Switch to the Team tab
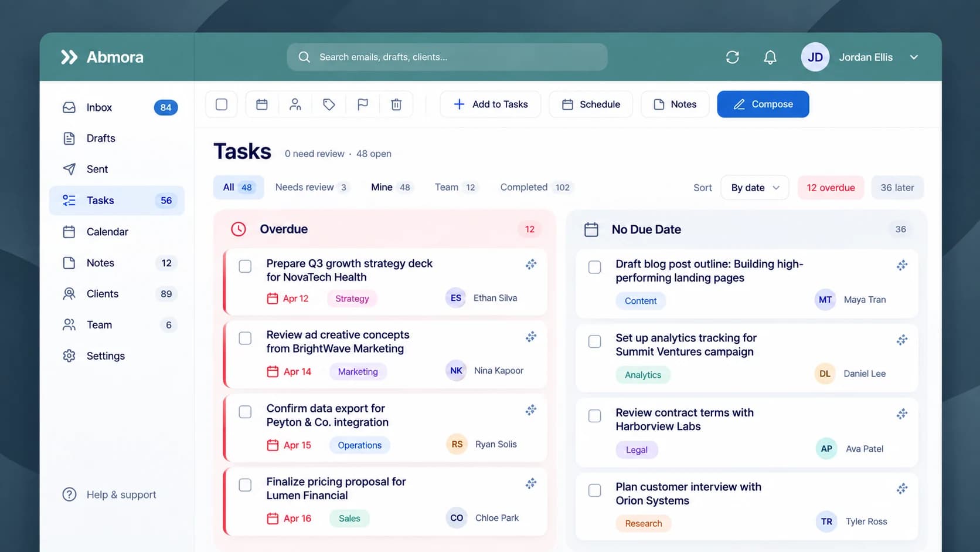 456,187
